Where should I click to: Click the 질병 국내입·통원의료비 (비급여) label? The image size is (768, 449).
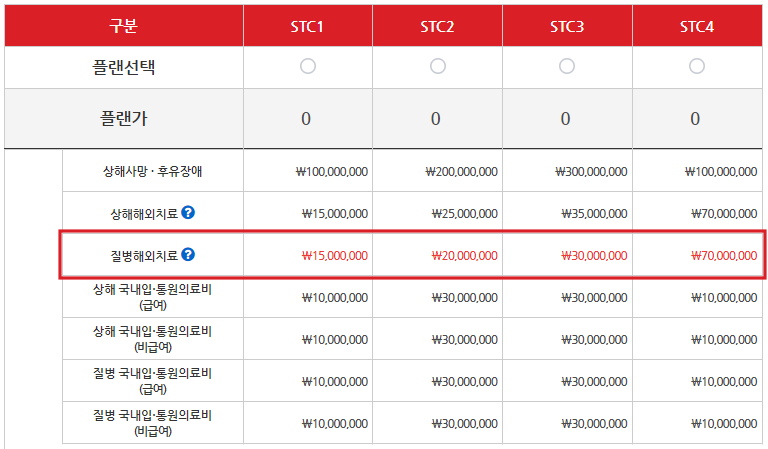[x=152, y=423]
